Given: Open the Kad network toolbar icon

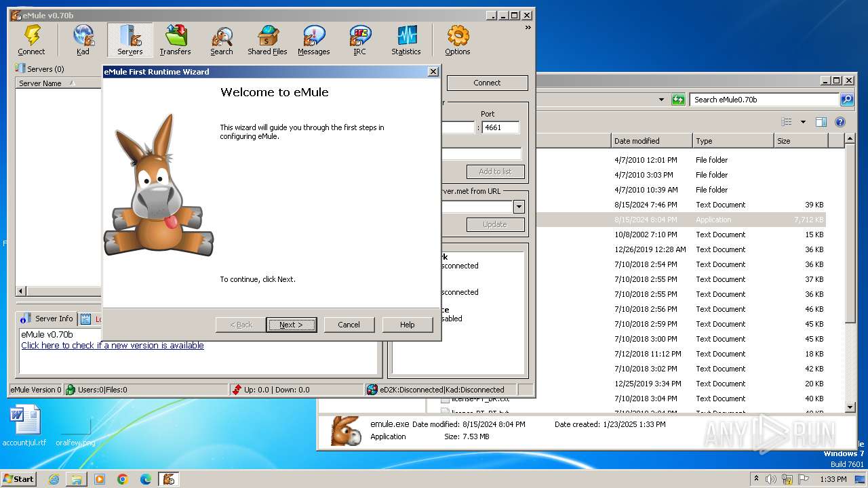Looking at the screenshot, I should [x=83, y=40].
